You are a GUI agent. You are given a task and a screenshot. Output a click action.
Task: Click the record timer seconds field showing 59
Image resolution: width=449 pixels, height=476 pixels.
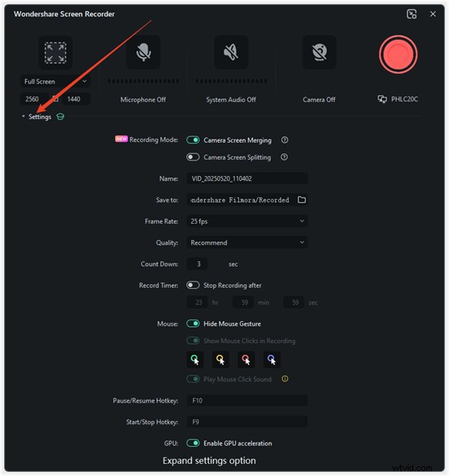[294, 302]
